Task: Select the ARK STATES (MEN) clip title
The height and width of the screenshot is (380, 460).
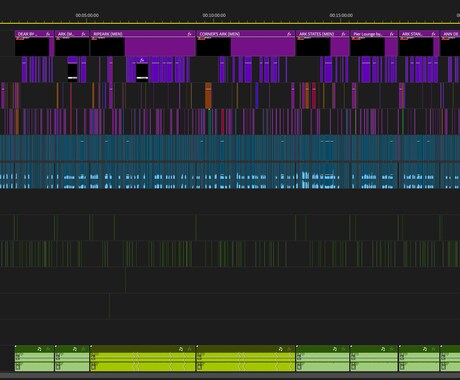Action: (x=316, y=34)
